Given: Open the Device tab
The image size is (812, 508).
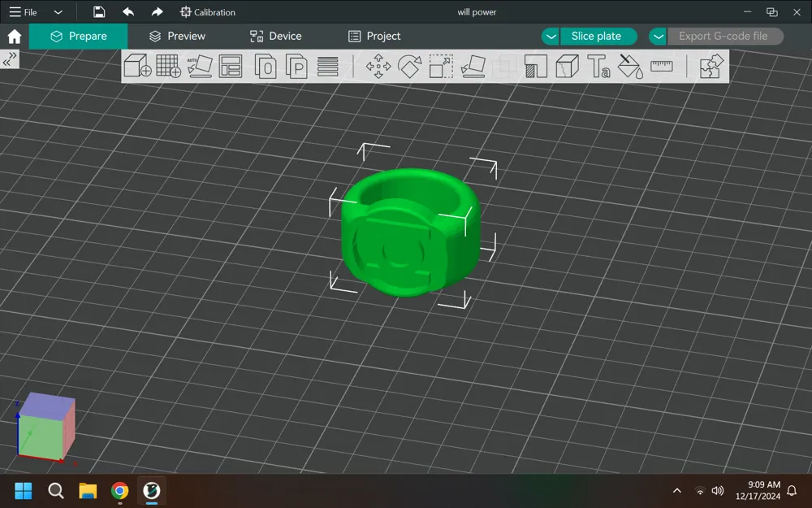Looking at the screenshot, I should point(275,37).
